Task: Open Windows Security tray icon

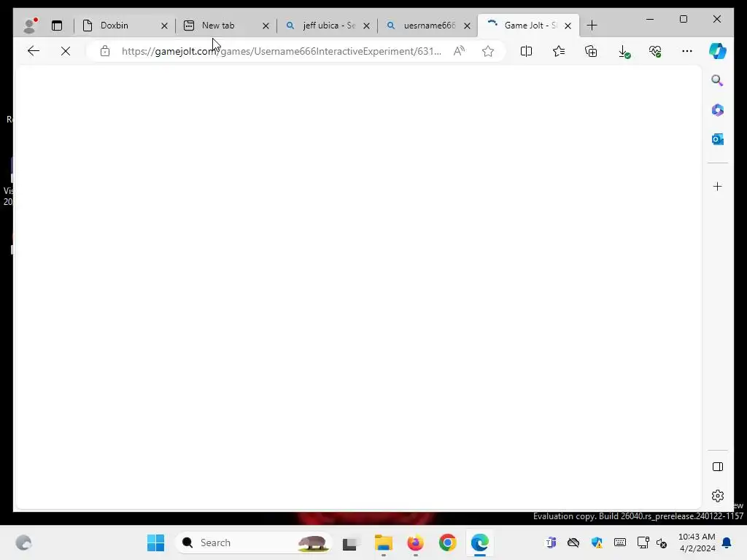Action: (597, 542)
